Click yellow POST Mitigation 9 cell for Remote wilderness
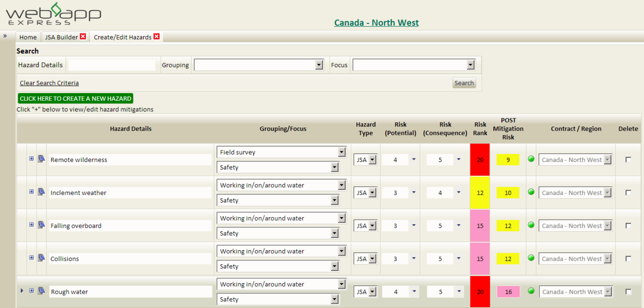644x308 pixels. click(x=508, y=160)
